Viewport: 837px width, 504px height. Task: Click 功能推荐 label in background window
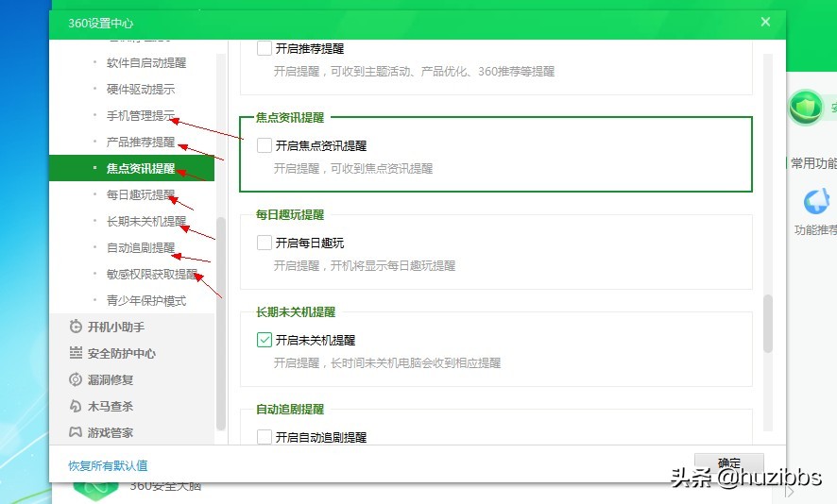pyautogui.click(x=815, y=230)
